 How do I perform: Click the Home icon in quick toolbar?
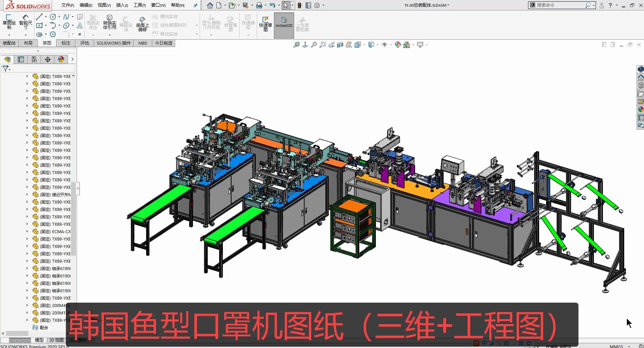210,5
